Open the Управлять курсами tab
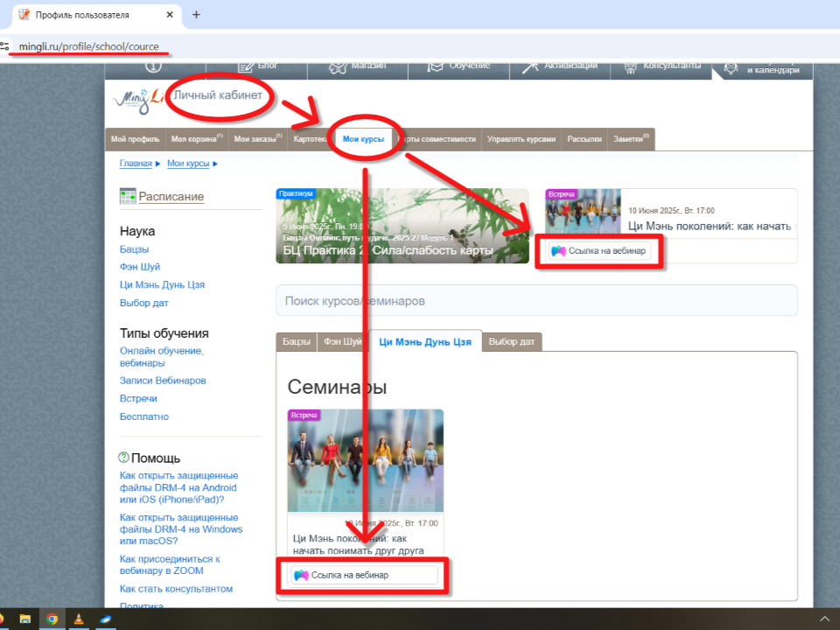 click(521, 139)
